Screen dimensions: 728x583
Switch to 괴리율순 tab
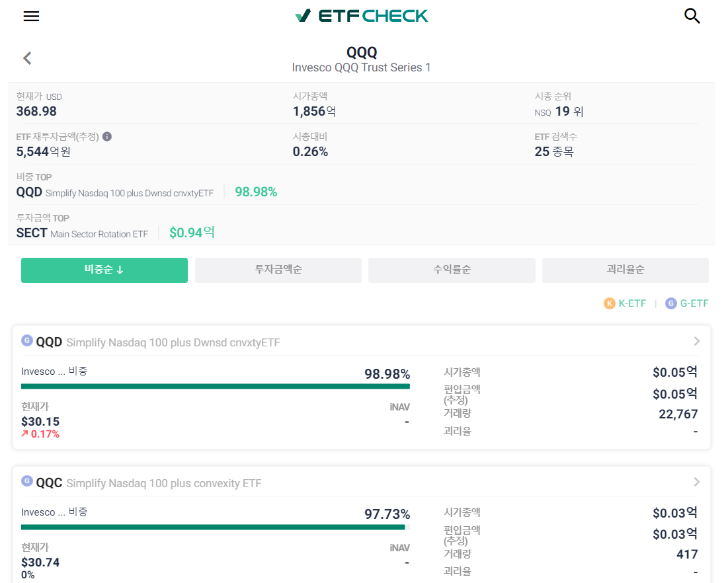click(x=626, y=270)
